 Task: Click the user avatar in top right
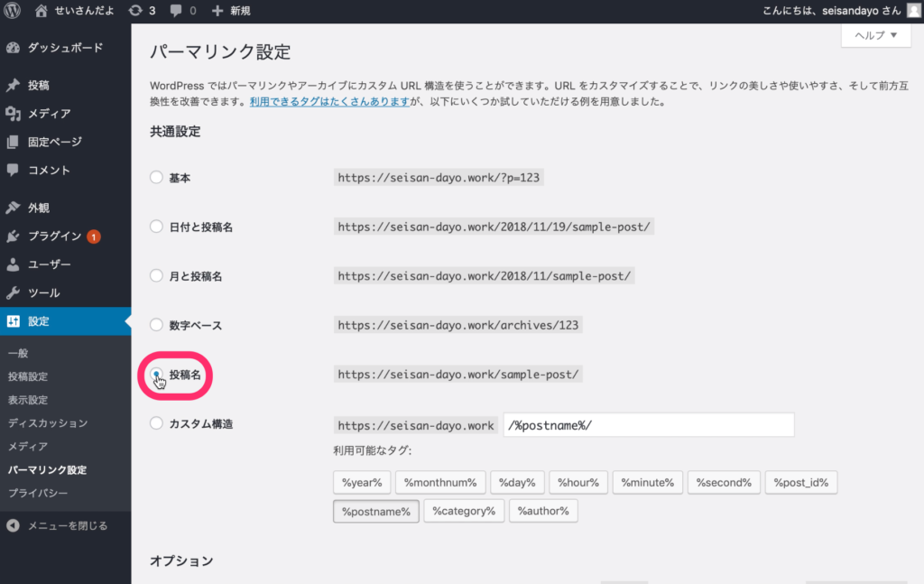(912, 11)
